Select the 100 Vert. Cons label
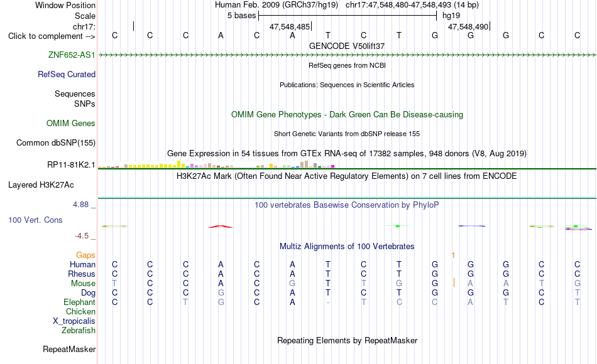 coord(35,220)
